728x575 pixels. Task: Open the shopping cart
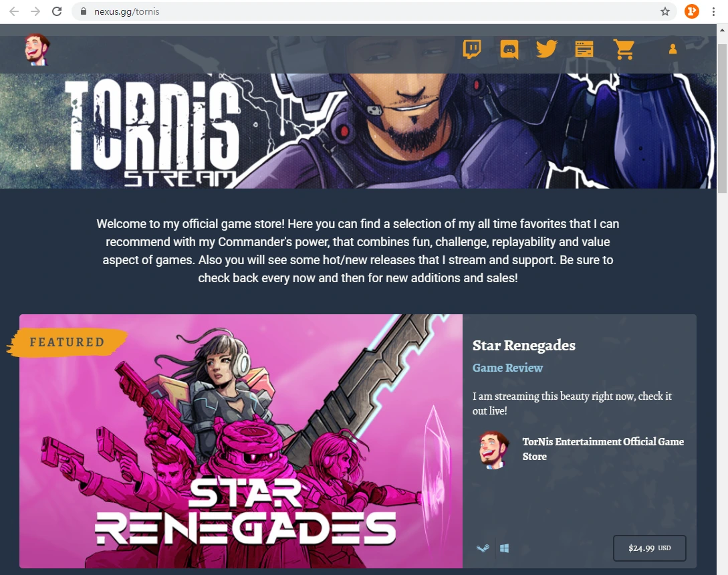tap(624, 49)
